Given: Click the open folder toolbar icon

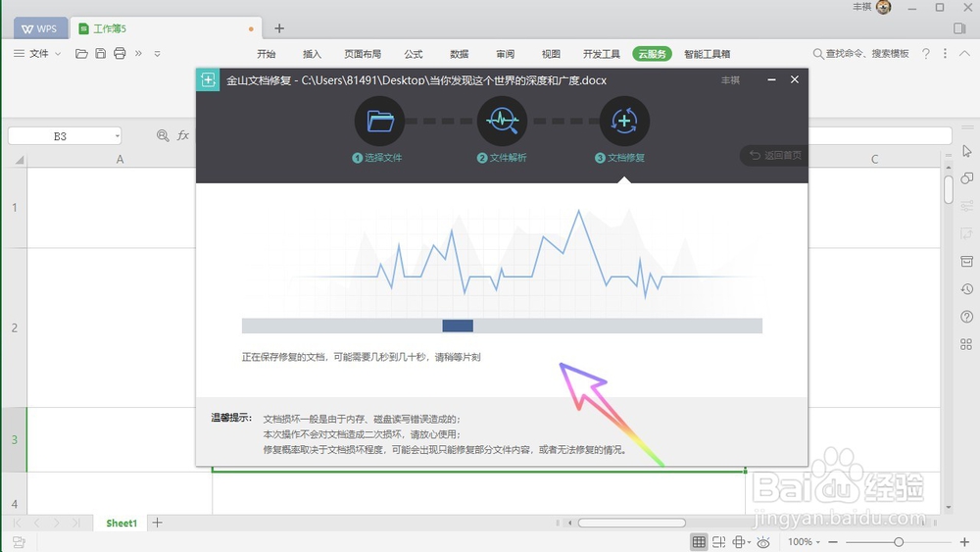Looking at the screenshot, I should point(81,53).
